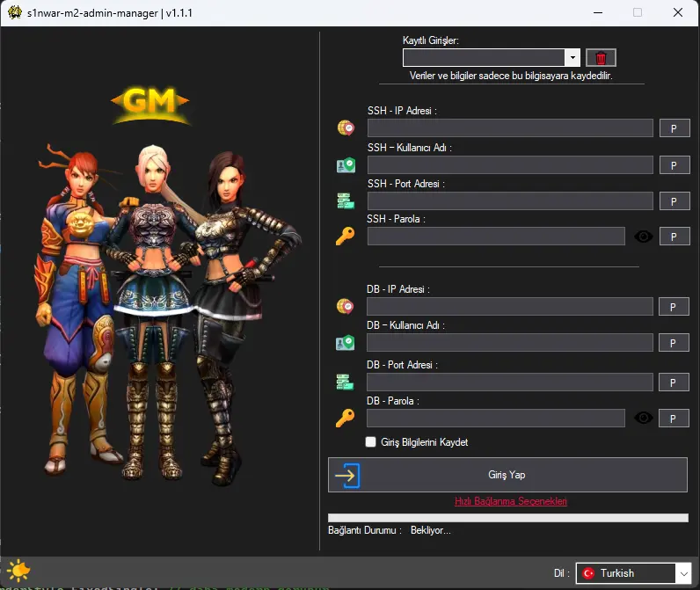Image resolution: width=700 pixels, height=590 pixels.
Task: Click the DB Kullanıcı Adı user icon
Action: (x=345, y=343)
